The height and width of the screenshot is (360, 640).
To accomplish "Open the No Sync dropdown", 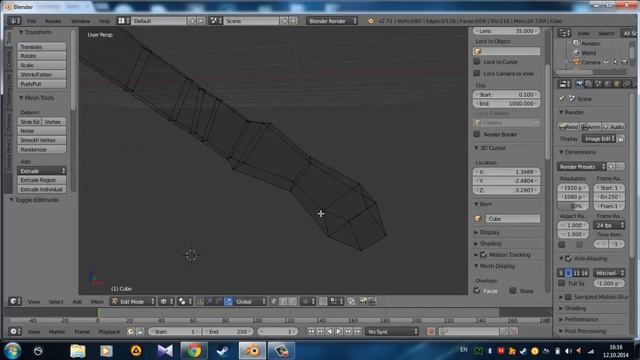I will [392, 331].
